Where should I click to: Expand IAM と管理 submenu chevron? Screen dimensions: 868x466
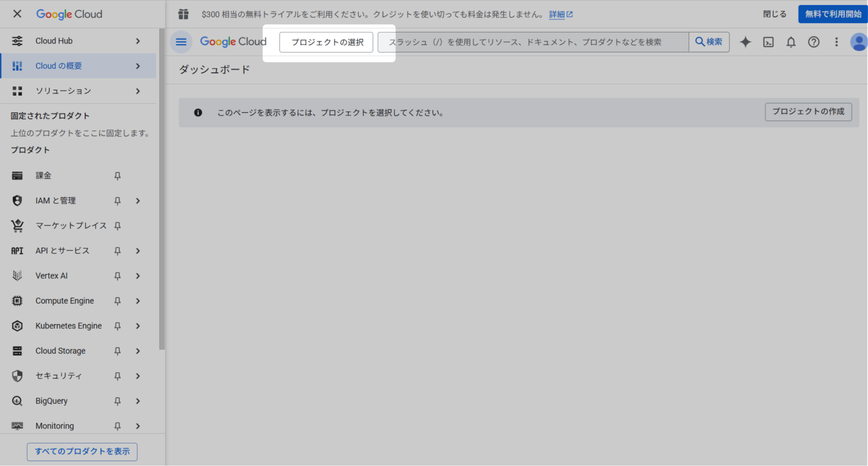(x=138, y=201)
